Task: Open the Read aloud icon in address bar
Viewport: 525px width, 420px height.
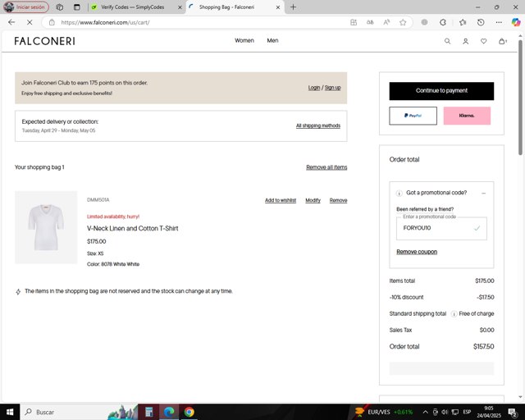Action: (x=386, y=22)
